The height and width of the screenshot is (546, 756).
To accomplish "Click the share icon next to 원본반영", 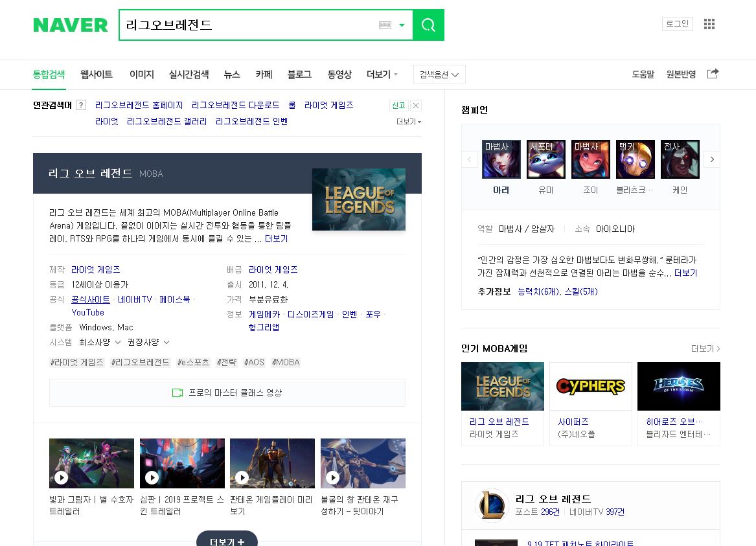I will 713,74.
